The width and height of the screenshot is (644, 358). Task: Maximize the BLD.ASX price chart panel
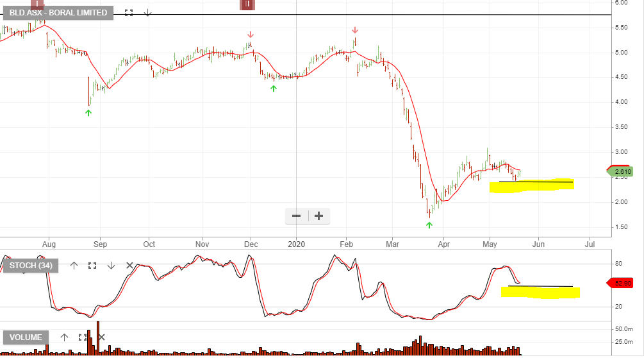click(x=129, y=13)
